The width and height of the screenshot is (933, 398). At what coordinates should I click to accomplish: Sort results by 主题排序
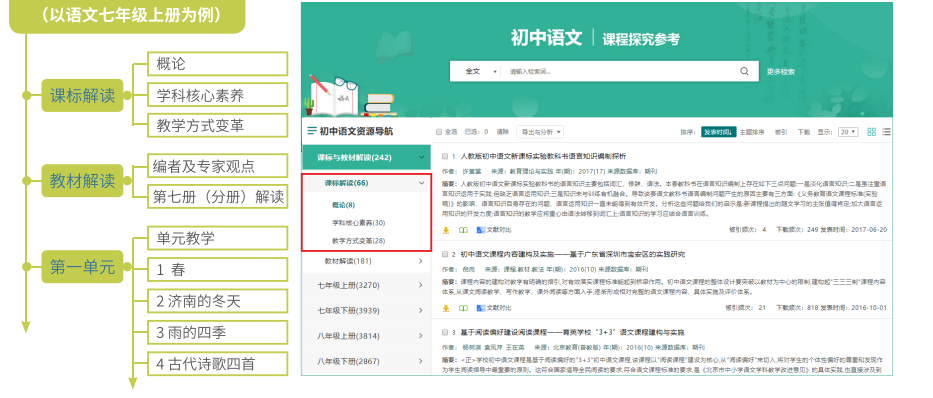coord(752,132)
